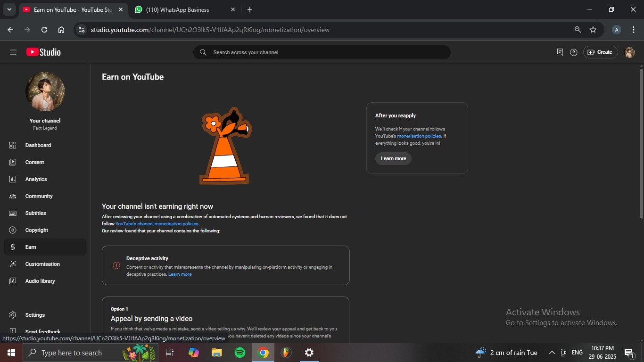Open the Audio library
The width and height of the screenshot is (644, 362).
pyautogui.click(x=45, y=281)
